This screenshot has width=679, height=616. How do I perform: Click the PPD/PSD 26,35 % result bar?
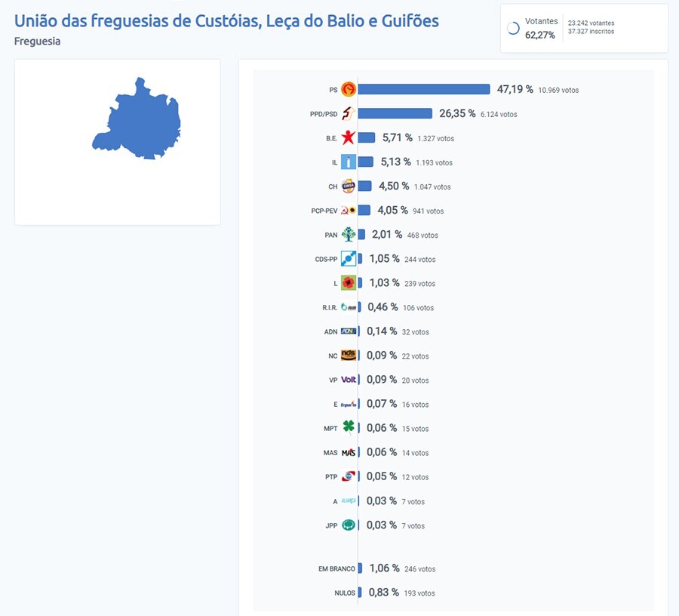point(395,114)
